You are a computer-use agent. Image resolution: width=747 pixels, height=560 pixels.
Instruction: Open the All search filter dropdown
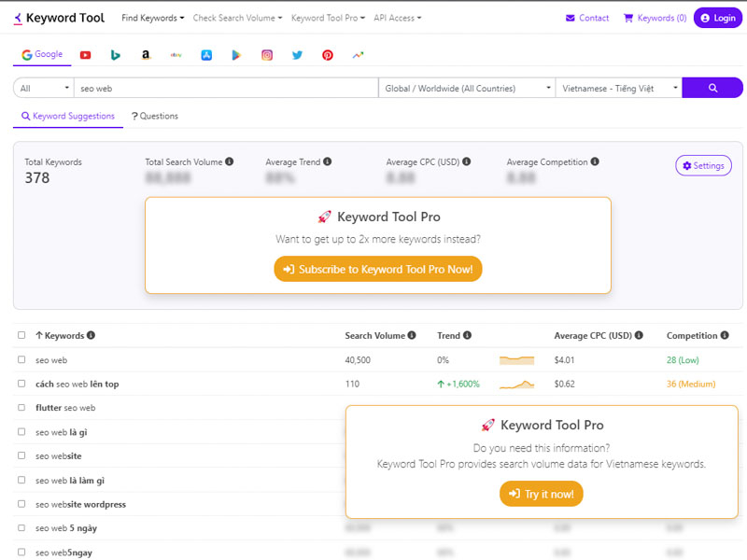point(44,88)
